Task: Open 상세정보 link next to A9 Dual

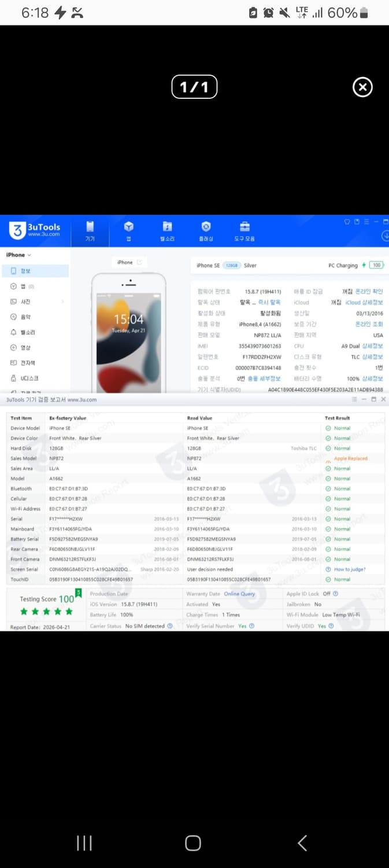Action: point(373,346)
